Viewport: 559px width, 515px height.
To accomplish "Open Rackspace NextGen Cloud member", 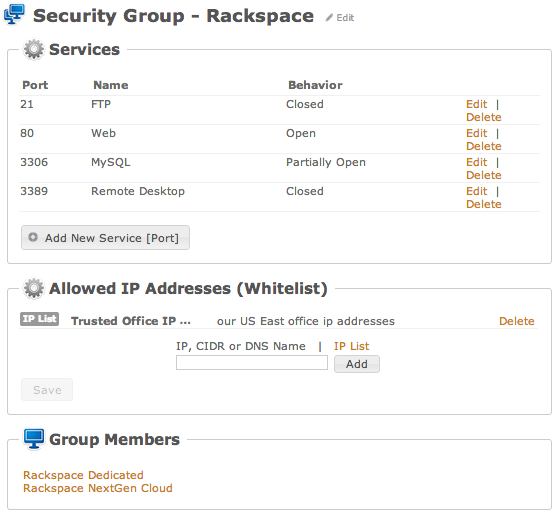I will [x=98, y=488].
